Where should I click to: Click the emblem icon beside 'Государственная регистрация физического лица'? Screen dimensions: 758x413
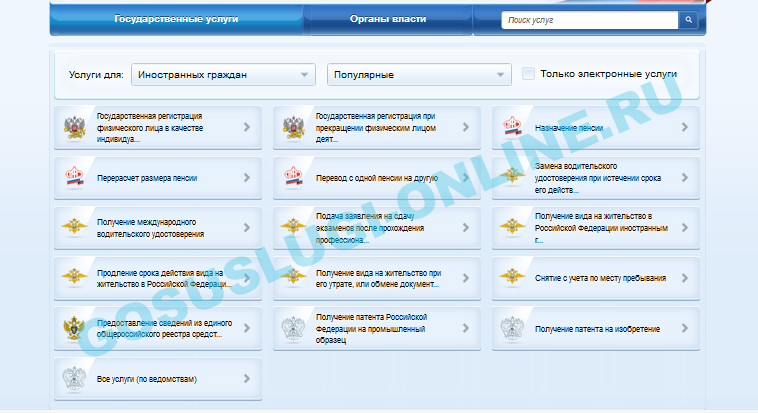click(74, 128)
